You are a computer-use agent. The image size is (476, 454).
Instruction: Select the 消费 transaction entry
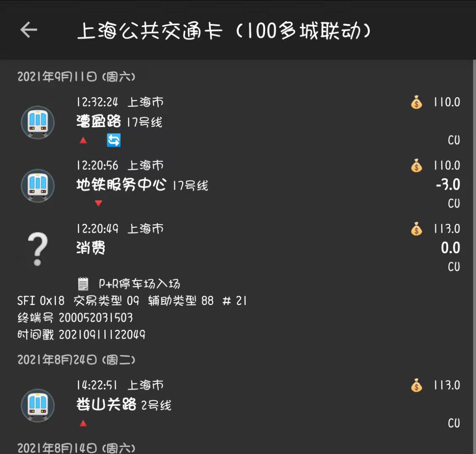click(91, 248)
